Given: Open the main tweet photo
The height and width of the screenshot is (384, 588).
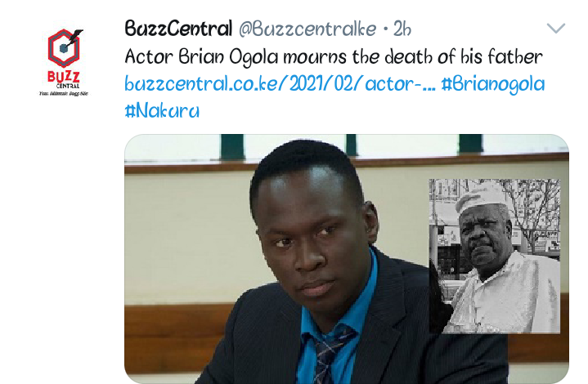Looking at the screenshot, I should (347, 258).
